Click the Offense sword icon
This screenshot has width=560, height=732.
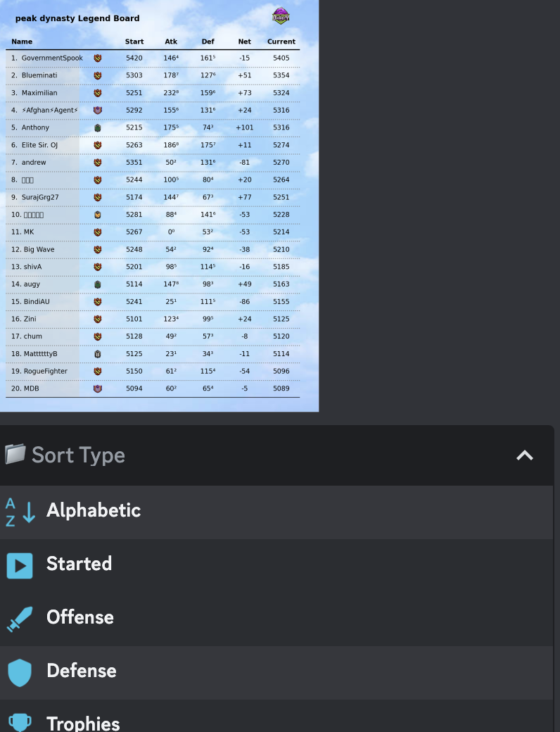pyautogui.click(x=20, y=619)
